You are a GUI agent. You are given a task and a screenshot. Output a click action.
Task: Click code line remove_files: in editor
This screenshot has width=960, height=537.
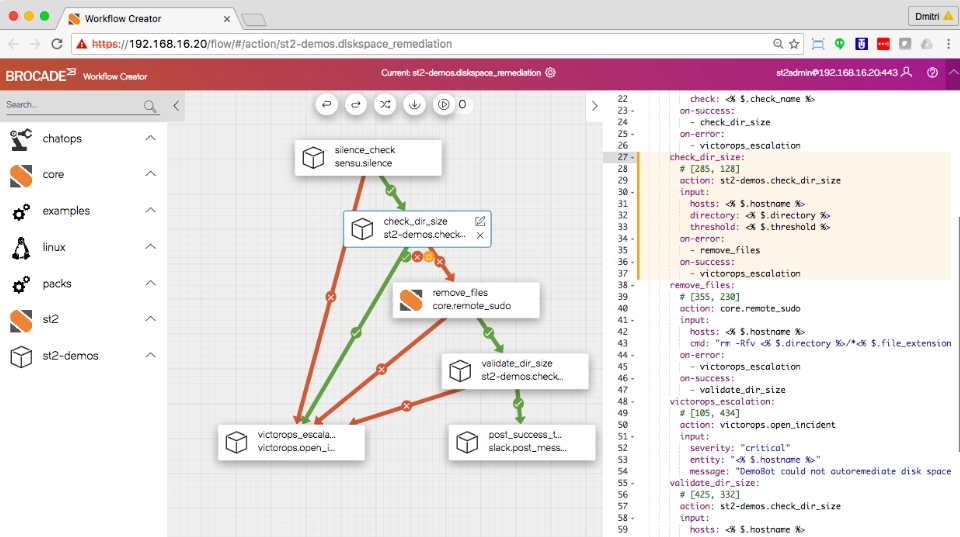click(702, 285)
